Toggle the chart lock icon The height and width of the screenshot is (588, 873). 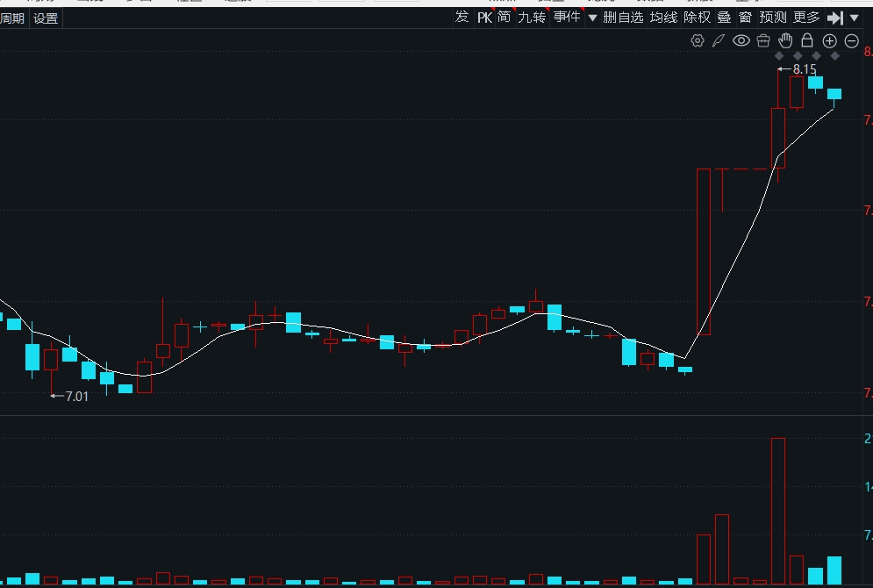click(806, 40)
